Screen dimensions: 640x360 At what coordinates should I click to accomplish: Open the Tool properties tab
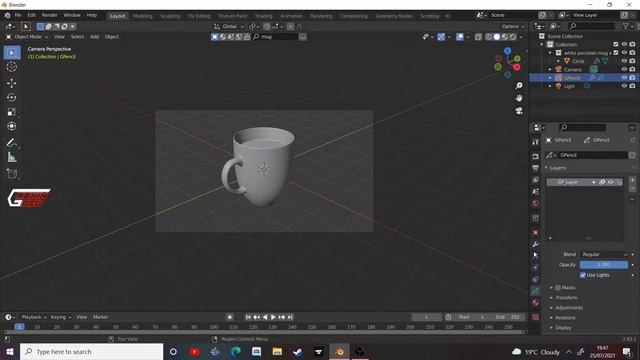(x=536, y=142)
